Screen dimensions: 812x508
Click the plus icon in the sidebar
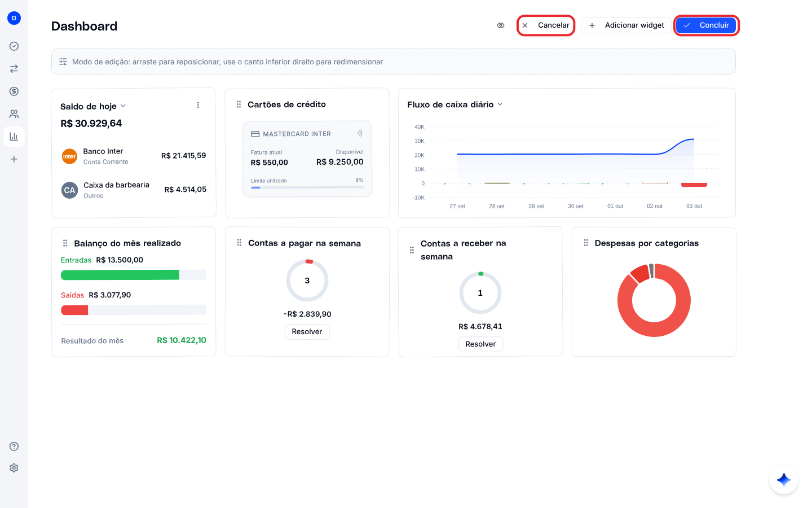point(14,159)
